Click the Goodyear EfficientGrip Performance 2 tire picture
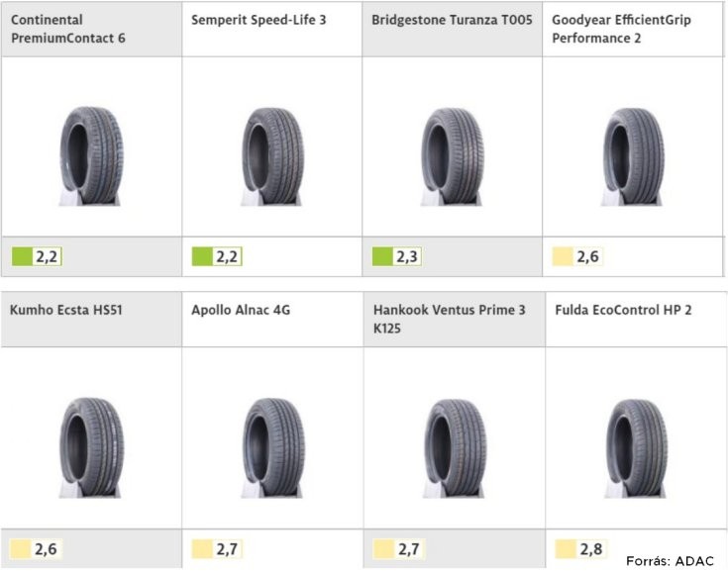 tap(632, 156)
